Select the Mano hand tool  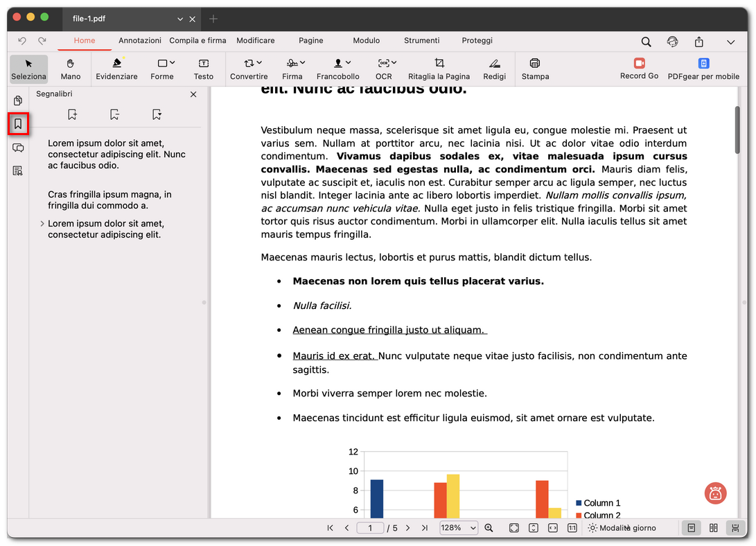click(70, 69)
